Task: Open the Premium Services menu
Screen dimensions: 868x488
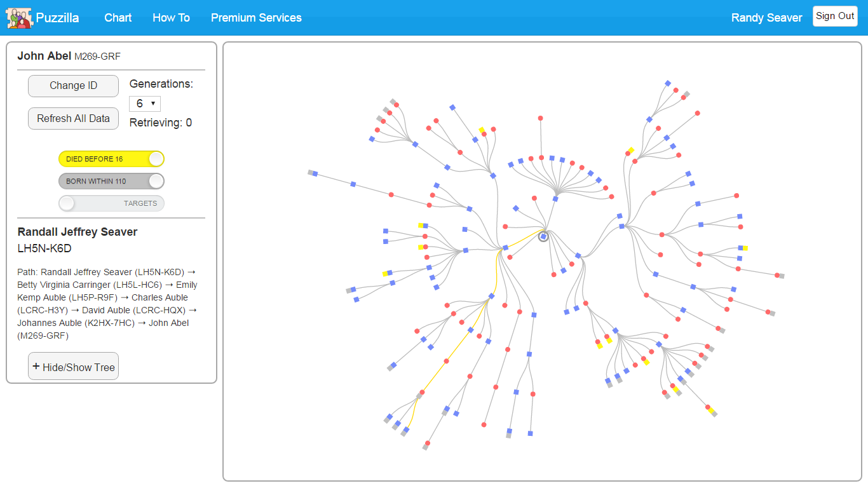Action: (256, 18)
